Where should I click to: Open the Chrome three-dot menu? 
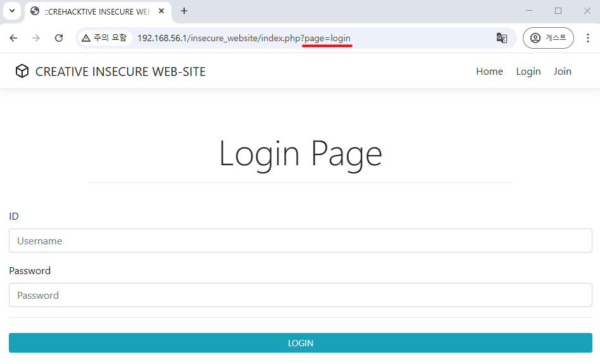pyautogui.click(x=588, y=38)
